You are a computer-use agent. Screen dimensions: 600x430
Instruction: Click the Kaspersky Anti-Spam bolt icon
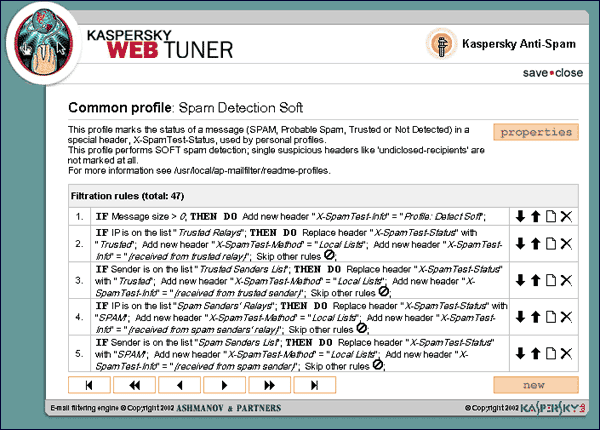pyautogui.click(x=441, y=44)
